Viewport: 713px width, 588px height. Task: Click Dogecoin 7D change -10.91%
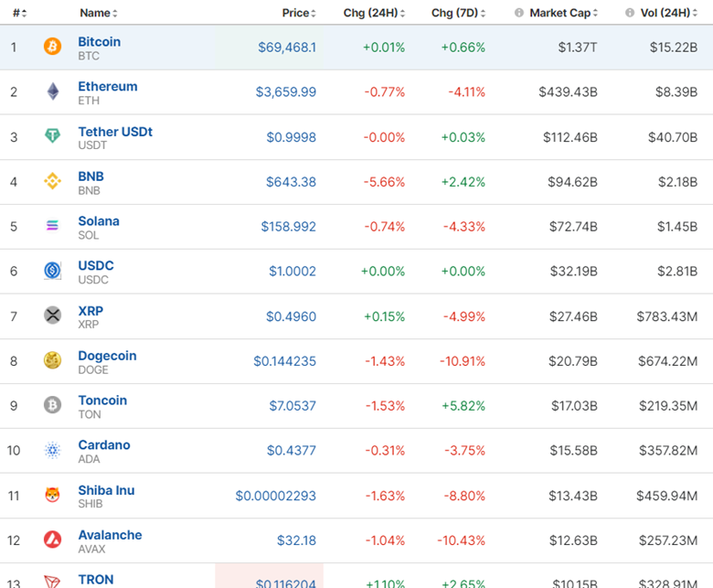point(462,361)
